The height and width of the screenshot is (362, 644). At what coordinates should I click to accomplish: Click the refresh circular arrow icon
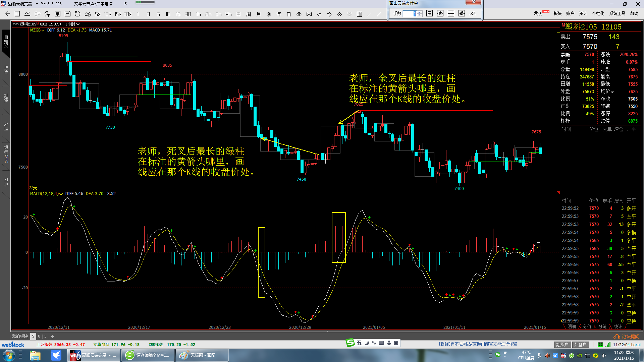click(77, 14)
